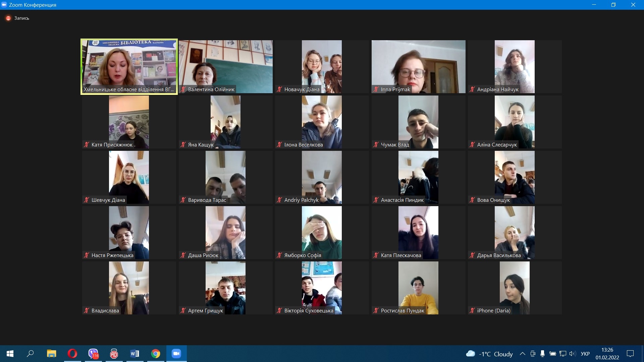644x362 pixels.
Task: Click muted mic icon beside Чумак Влад
Action: pos(376,145)
